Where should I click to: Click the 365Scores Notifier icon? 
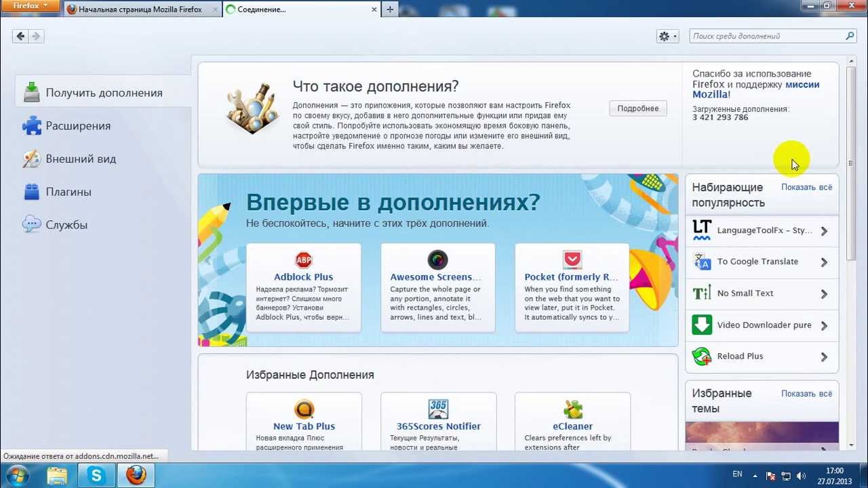click(438, 409)
